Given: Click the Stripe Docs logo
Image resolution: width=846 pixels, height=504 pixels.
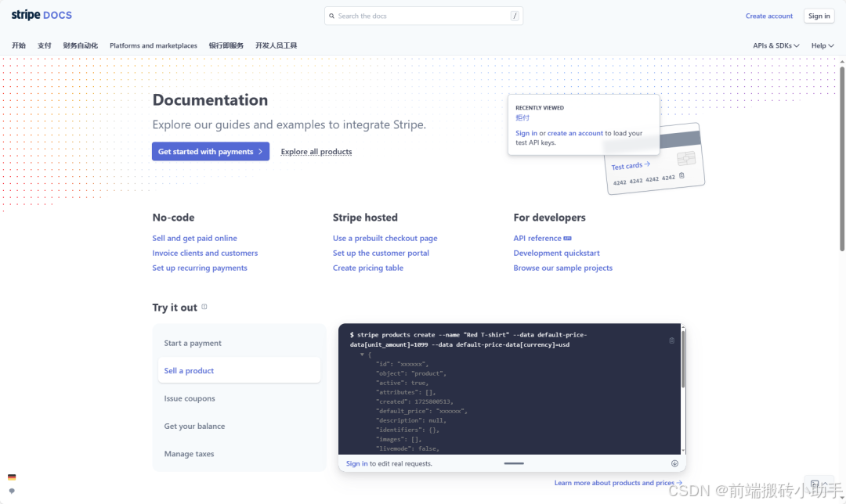Looking at the screenshot, I should (x=42, y=15).
